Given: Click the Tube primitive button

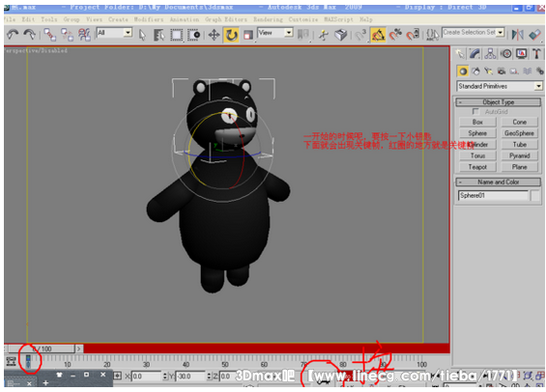Looking at the screenshot, I should (519, 145).
